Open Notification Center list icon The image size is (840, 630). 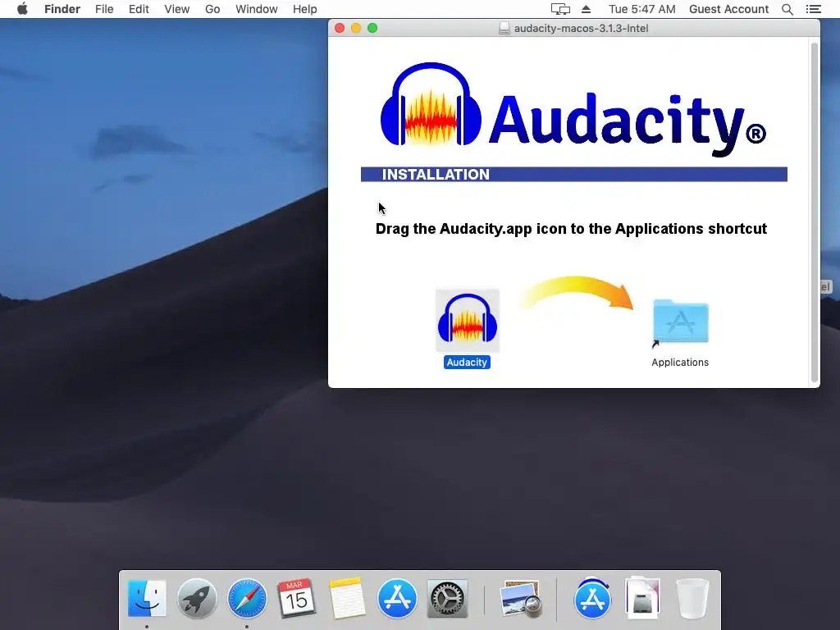[x=813, y=9]
